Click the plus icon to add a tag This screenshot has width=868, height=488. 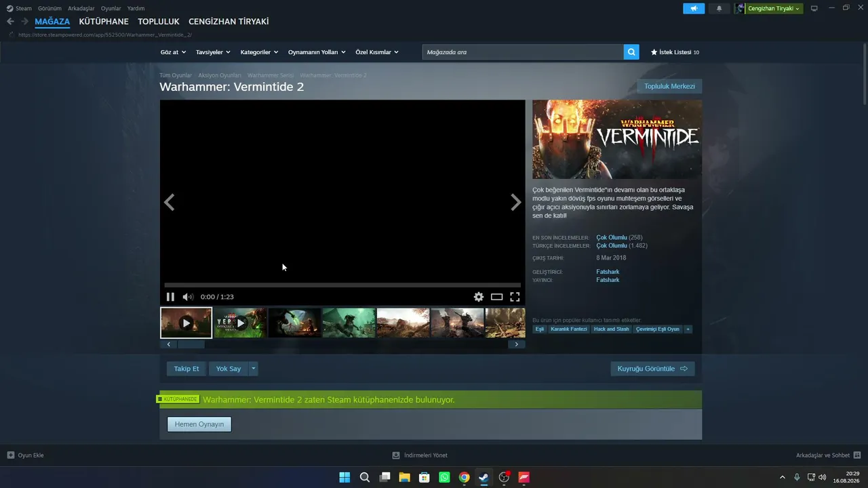click(x=688, y=329)
